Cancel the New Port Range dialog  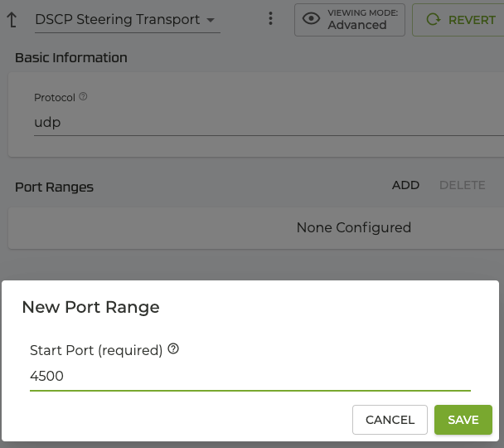click(x=390, y=420)
